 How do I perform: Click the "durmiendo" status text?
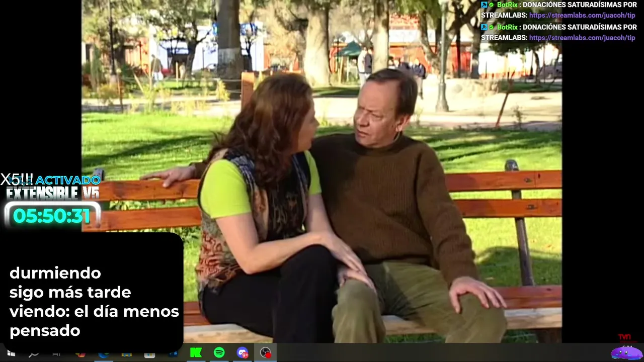55,273
